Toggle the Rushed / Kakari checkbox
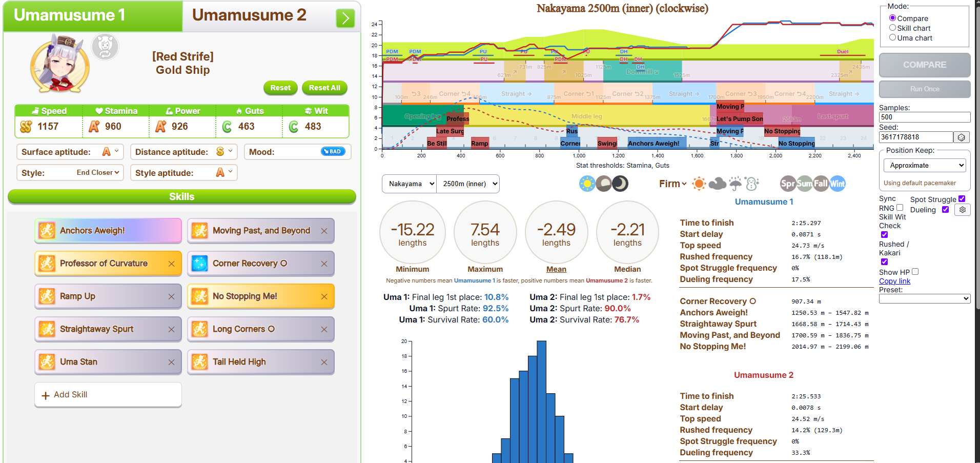This screenshot has height=463, width=980. point(884,261)
